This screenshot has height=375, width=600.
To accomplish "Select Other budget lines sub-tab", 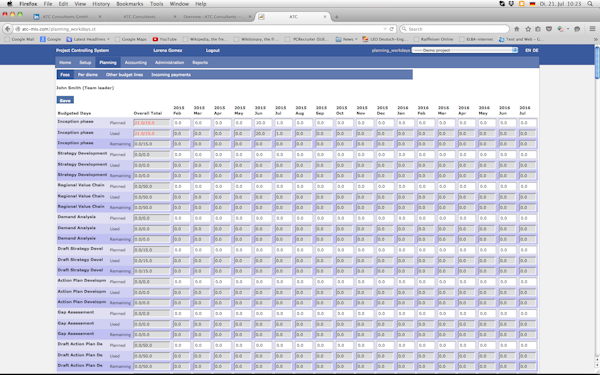I will (x=124, y=75).
